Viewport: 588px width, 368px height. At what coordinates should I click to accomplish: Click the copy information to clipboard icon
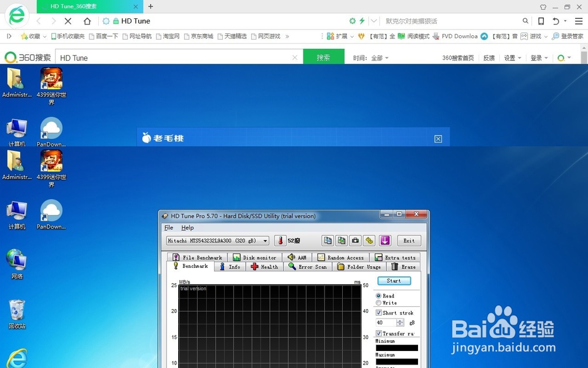[328, 240]
